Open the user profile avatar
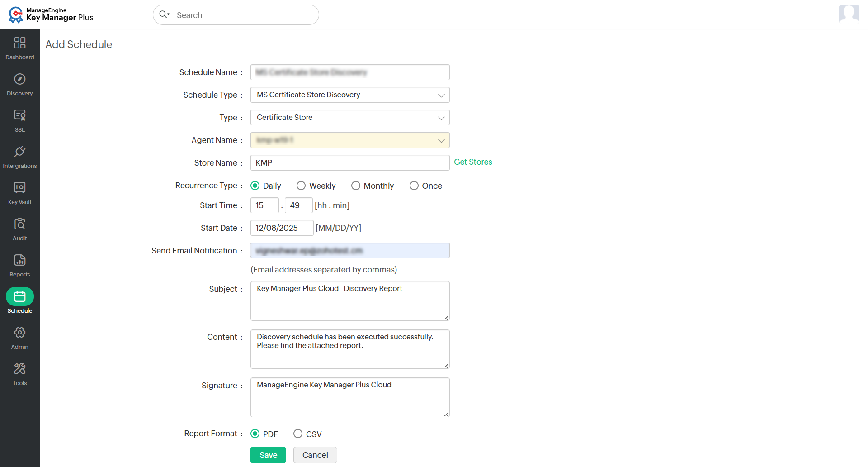 click(849, 14)
